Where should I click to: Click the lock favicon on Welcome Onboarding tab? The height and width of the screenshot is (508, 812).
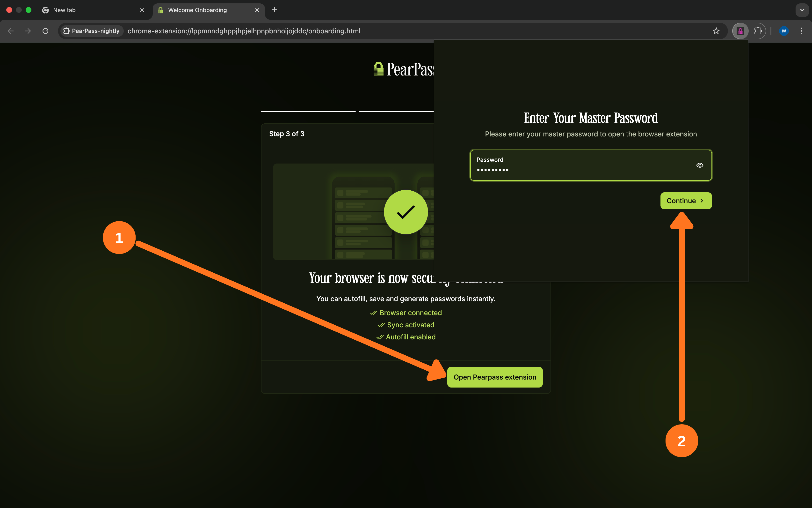(x=160, y=10)
